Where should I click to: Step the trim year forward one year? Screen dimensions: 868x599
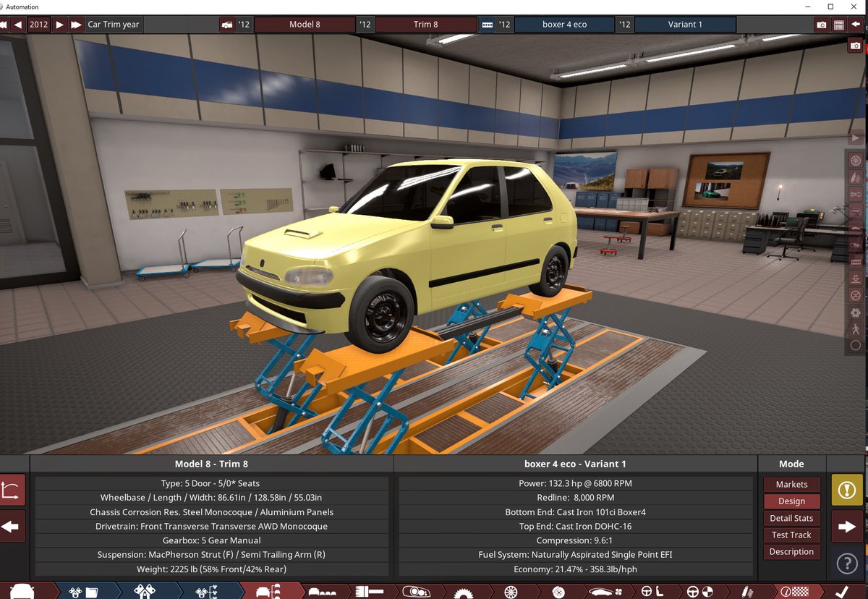(59, 25)
